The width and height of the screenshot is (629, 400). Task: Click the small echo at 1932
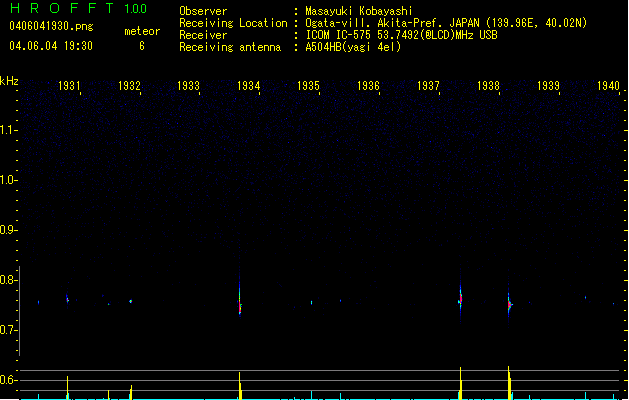130,301
